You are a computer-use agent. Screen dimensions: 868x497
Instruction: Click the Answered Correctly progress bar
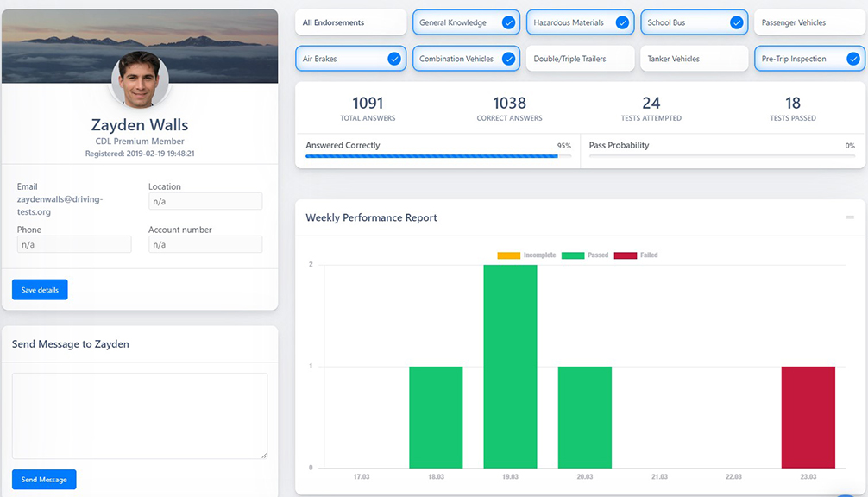pyautogui.click(x=437, y=156)
